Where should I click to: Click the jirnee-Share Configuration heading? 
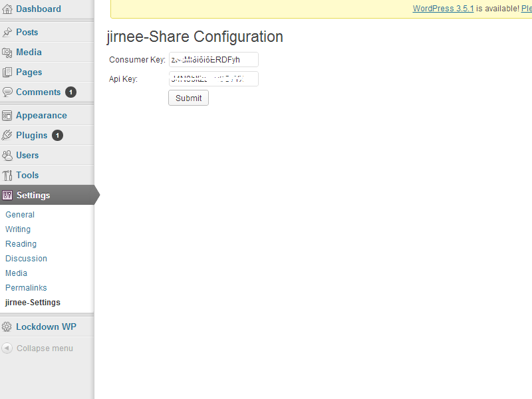pos(195,37)
